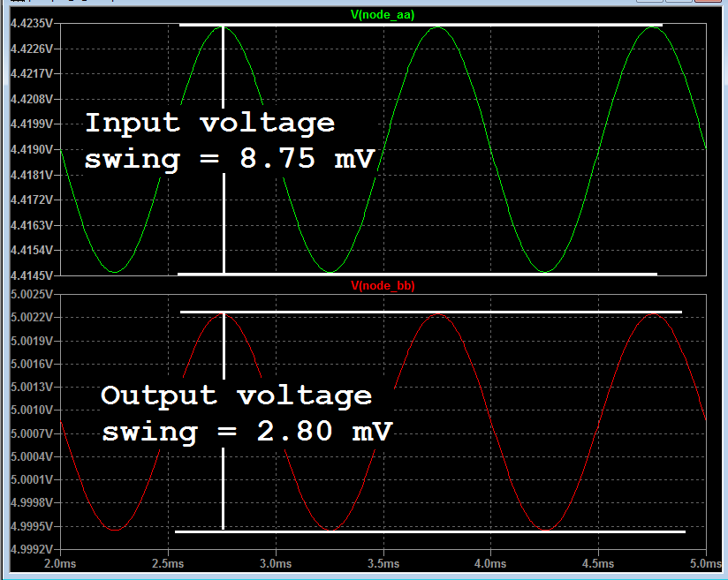Click the 4.4190V axis label
Screen dimensions: 728x580
coord(32,149)
